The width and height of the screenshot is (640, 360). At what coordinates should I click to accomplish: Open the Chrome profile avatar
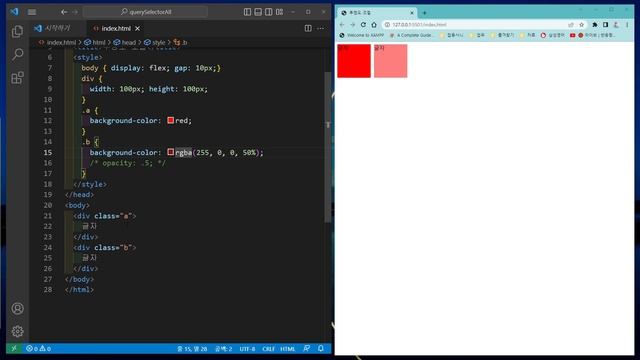[616, 25]
